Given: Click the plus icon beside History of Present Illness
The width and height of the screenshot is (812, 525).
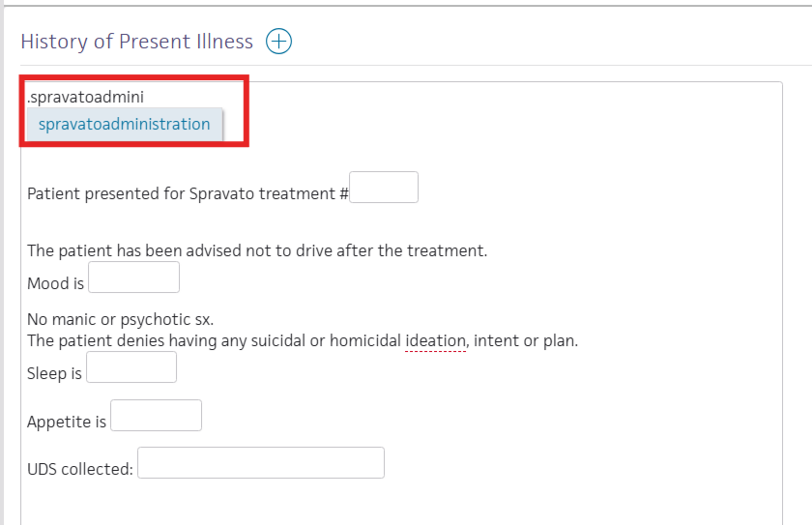Looking at the screenshot, I should pyautogui.click(x=278, y=42).
